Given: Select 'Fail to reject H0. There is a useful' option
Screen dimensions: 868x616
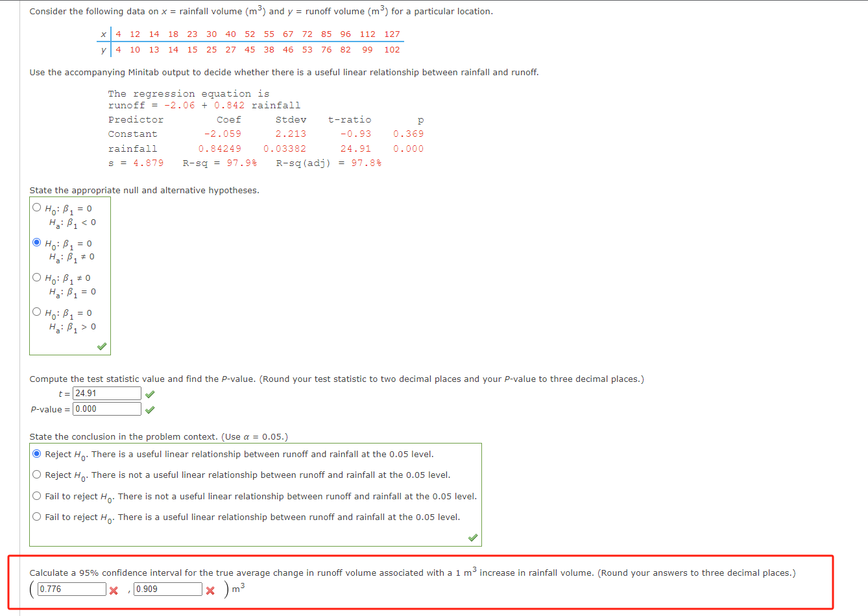Looking at the screenshot, I should tap(37, 515).
